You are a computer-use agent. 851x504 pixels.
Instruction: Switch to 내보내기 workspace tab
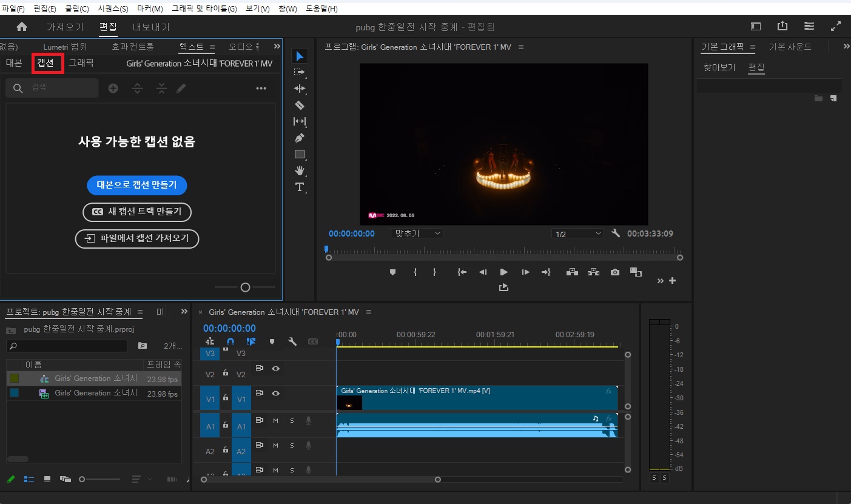point(152,27)
